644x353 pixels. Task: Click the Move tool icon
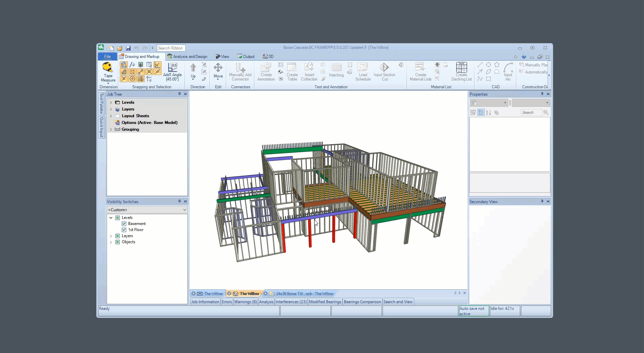pyautogui.click(x=218, y=68)
